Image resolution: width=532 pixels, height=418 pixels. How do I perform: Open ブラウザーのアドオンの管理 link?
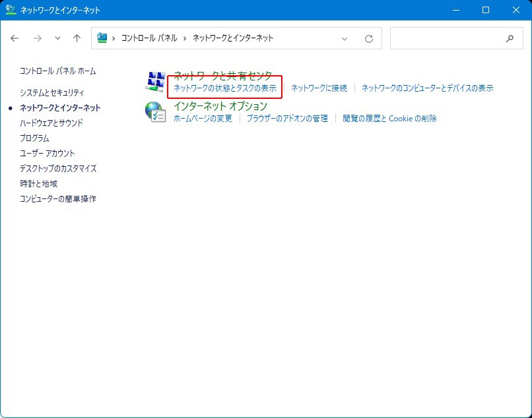click(x=287, y=119)
